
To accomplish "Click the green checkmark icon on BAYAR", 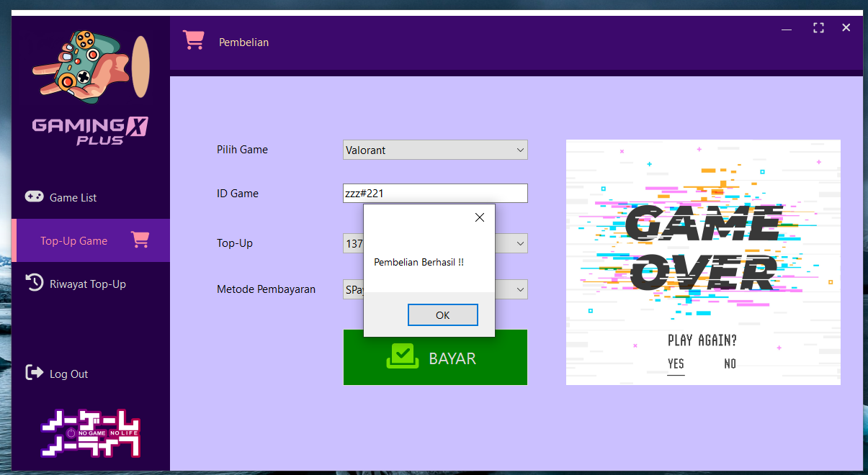I will (403, 356).
